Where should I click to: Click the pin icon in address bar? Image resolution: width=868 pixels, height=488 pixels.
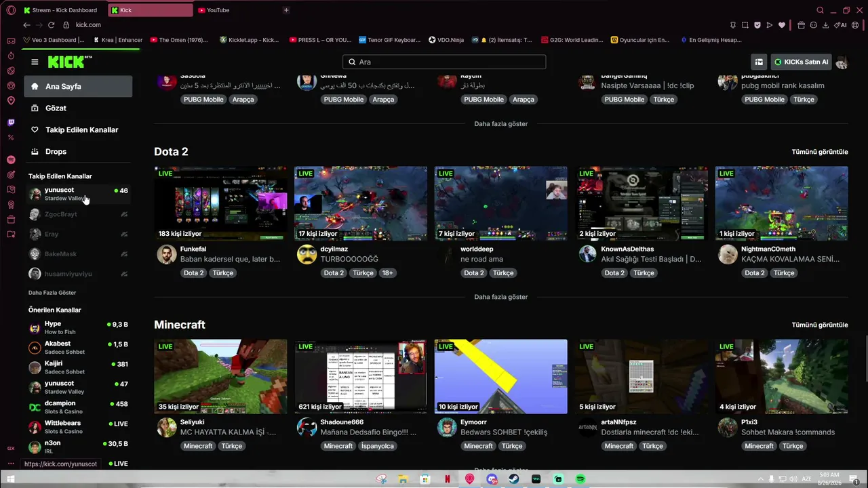click(x=732, y=25)
